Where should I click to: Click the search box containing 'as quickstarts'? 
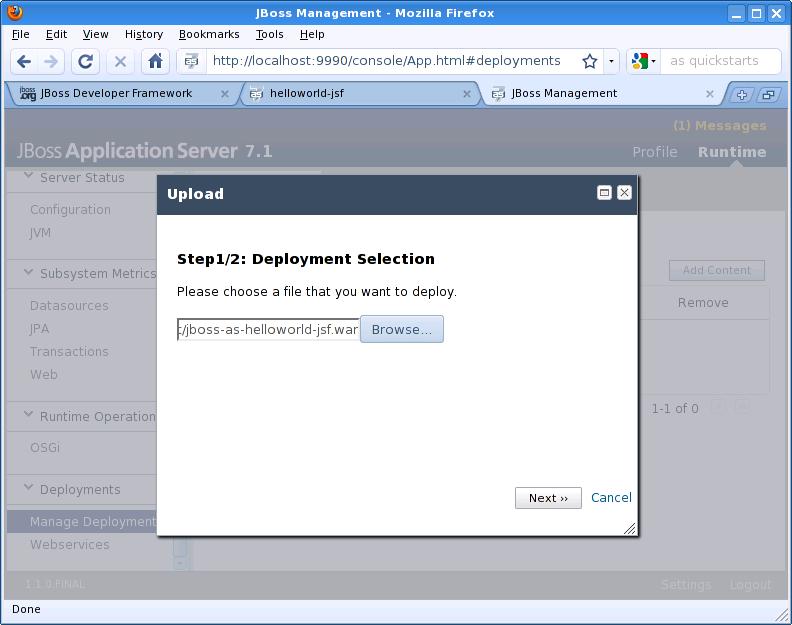(x=719, y=61)
